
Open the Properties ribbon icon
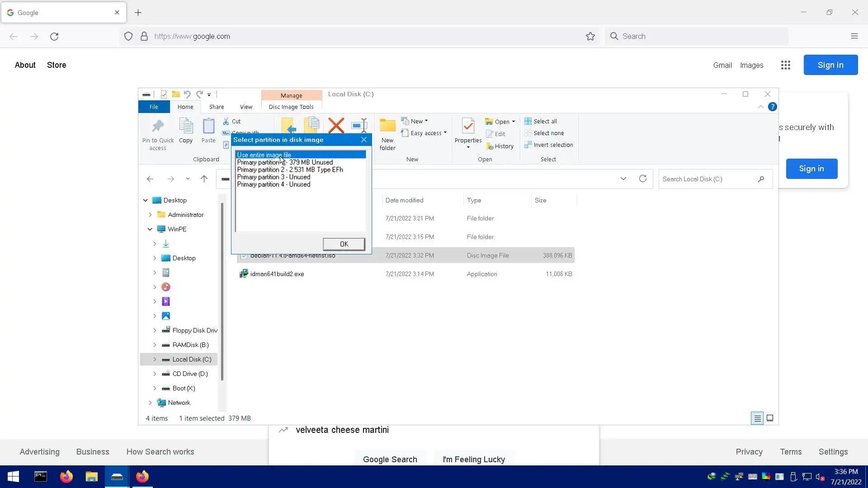pyautogui.click(x=468, y=126)
